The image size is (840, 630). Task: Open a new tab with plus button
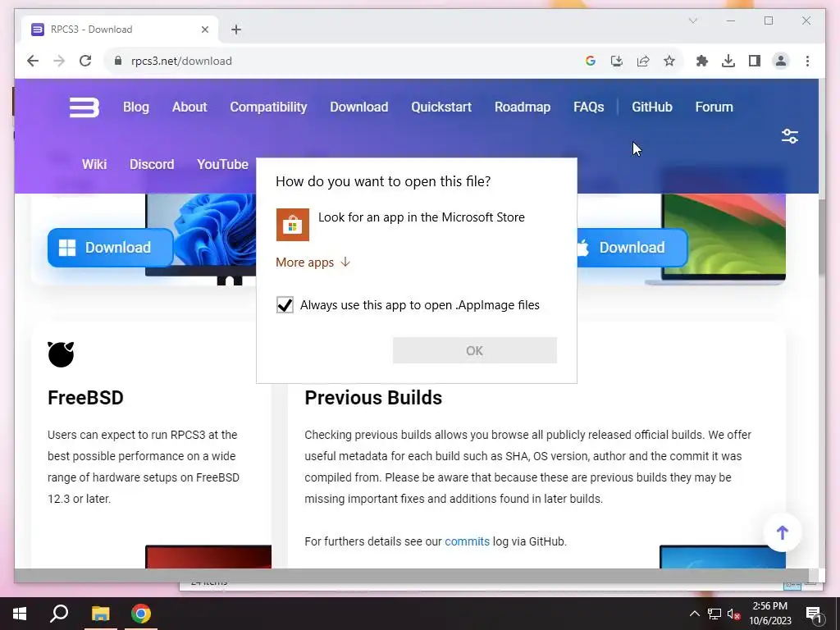coord(236,30)
